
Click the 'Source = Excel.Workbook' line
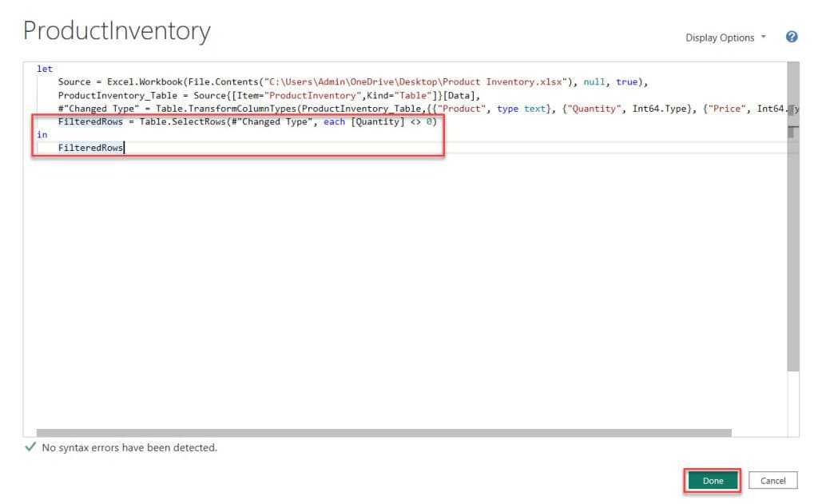coord(352,82)
